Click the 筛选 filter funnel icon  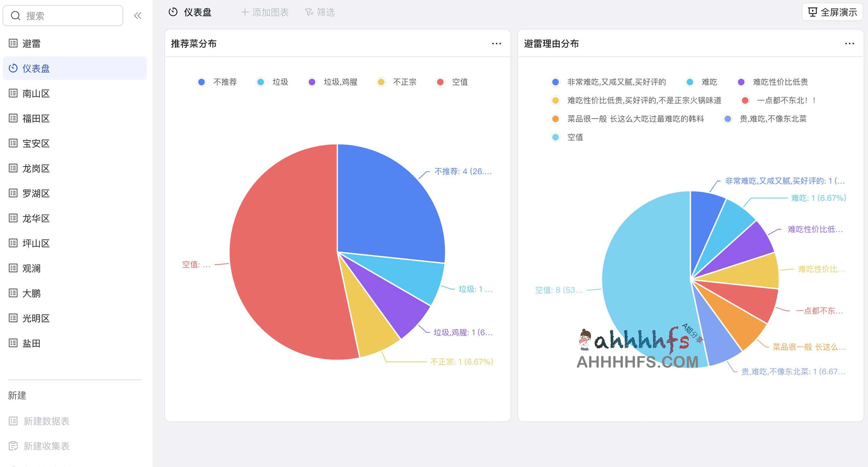[x=309, y=13]
